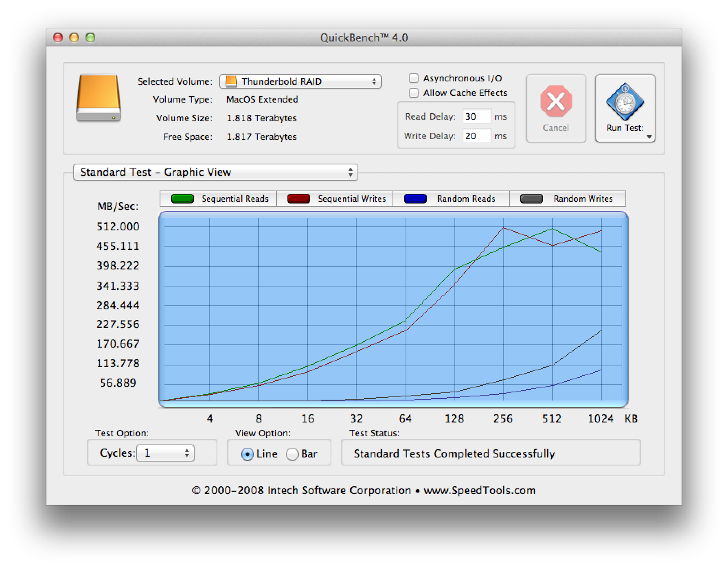
Task: Click the orange drive volume icon
Action: [98, 98]
